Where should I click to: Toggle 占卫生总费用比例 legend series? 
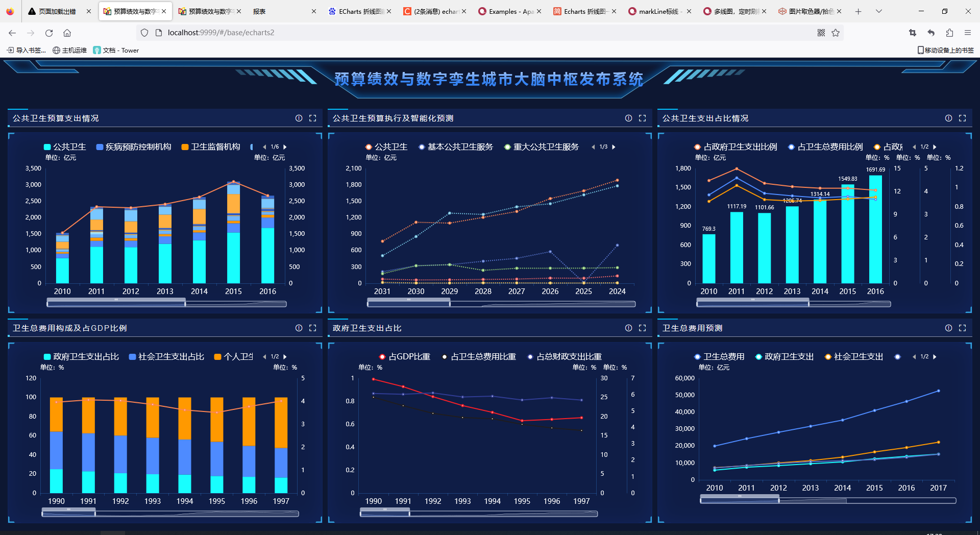pos(825,147)
